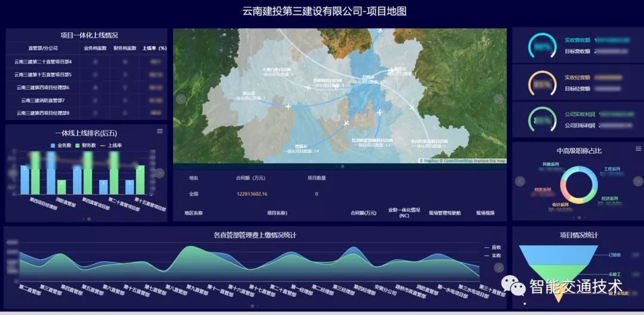Screen dimensions: 644x315
Task: Toggle the 应收 legend series
Action: (x=493, y=247)
